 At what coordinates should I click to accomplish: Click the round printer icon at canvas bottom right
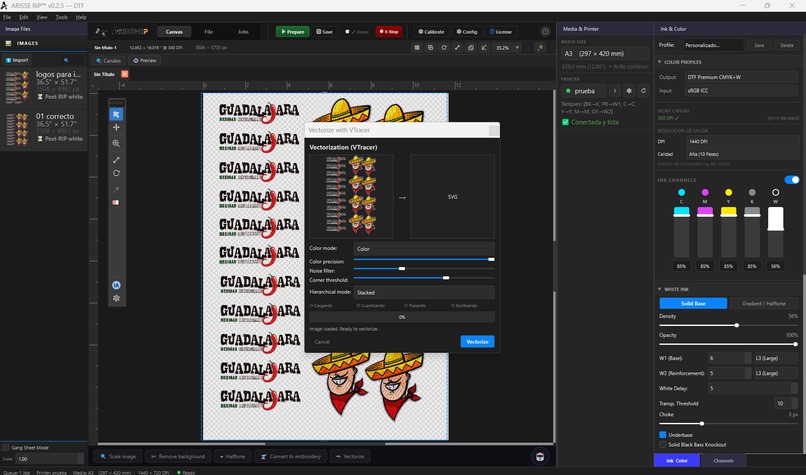(540, 456)
